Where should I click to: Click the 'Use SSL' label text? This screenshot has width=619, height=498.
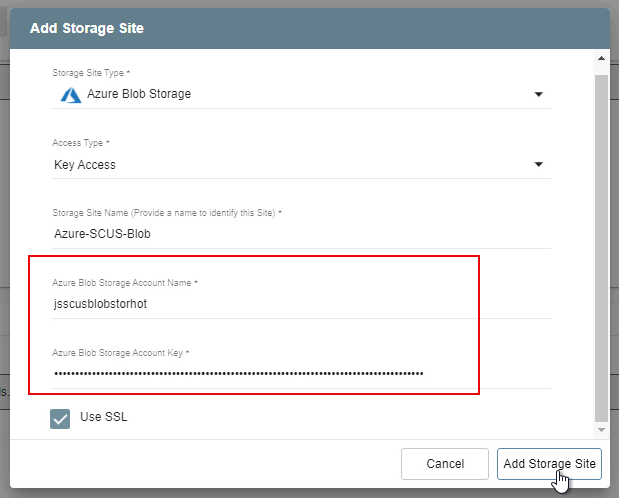click(x=104, y=417)
